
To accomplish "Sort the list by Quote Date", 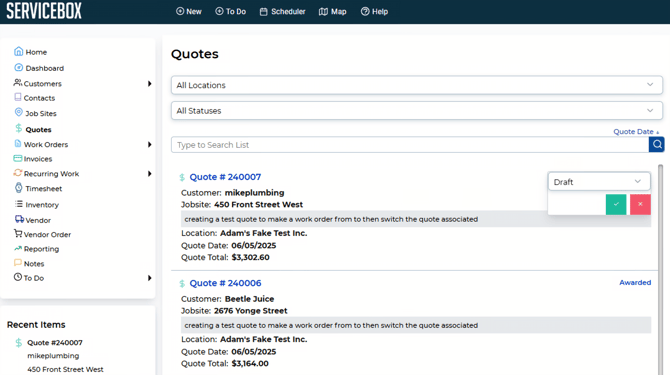I will (636, 132).
